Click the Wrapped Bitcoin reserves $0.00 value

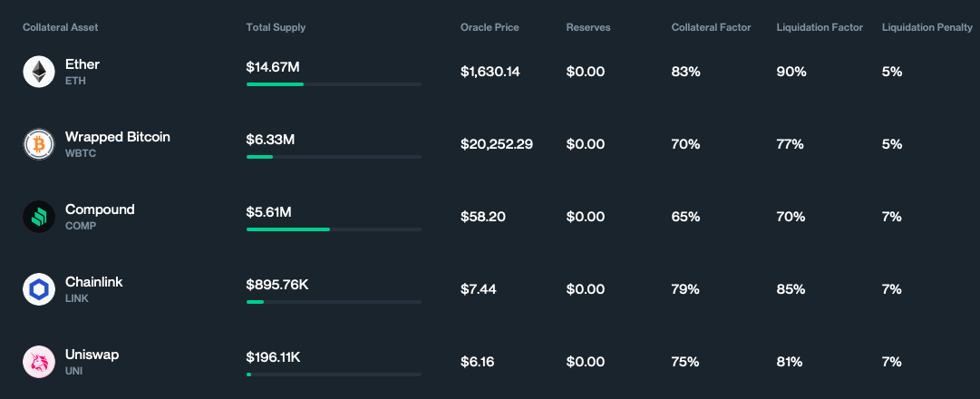point(586,144)
